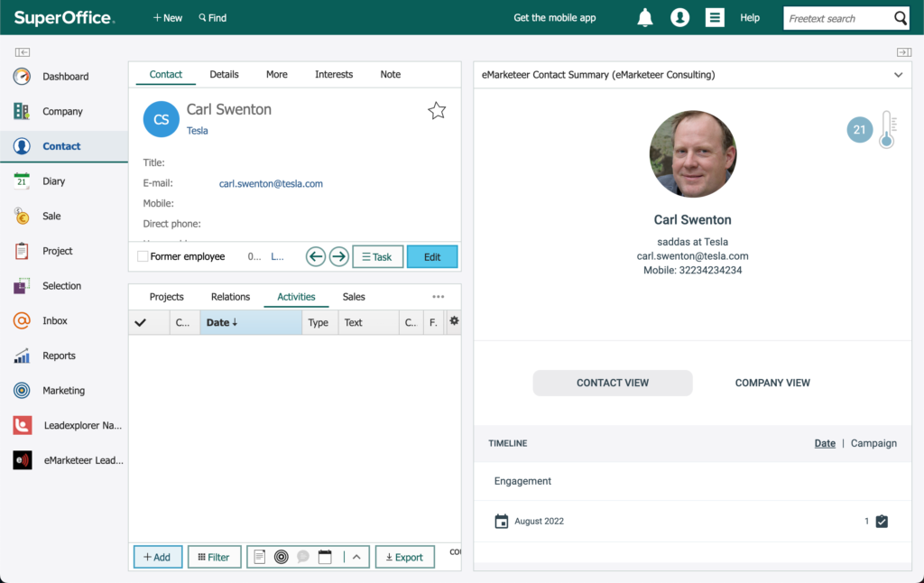Viewport: 924px width, 583px height.
Task: Open Marketing in the sidebar
Action: click(64, 390)
